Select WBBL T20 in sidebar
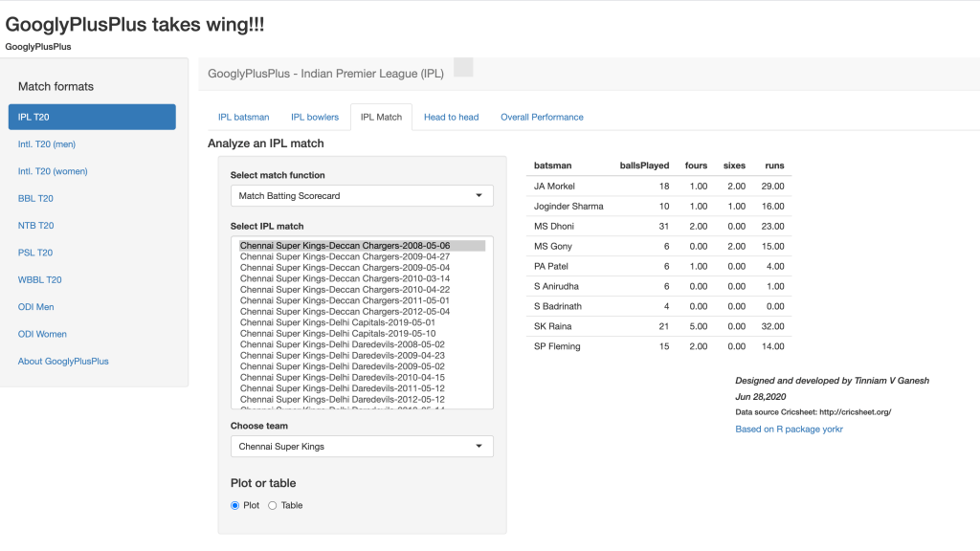The width and height of the screenshot is (980, 551). (39, 280)
